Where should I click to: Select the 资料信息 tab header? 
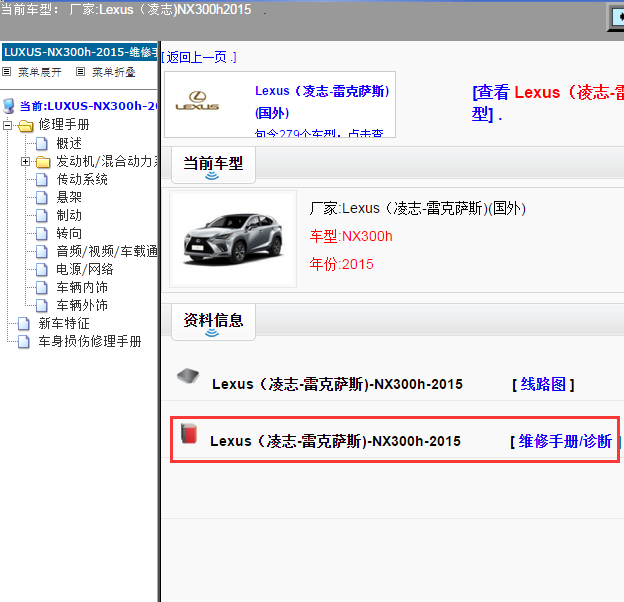tap(213, 321)
